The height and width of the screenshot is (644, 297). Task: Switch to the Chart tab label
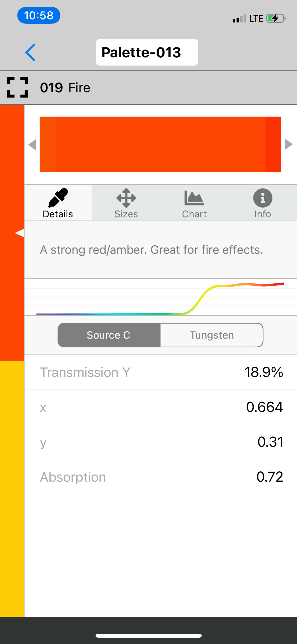point(194,214)
